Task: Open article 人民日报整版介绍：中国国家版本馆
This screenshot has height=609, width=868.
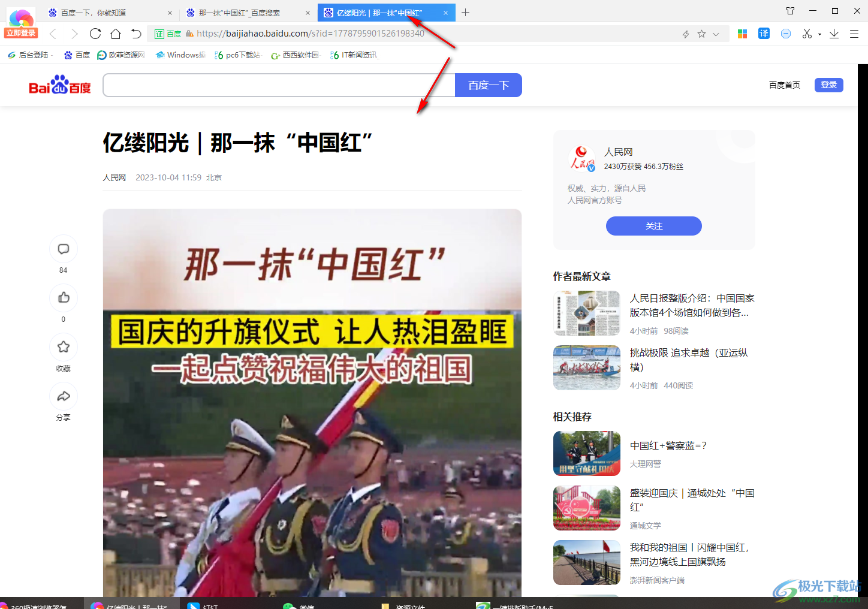Action: [x=692, y=305]
